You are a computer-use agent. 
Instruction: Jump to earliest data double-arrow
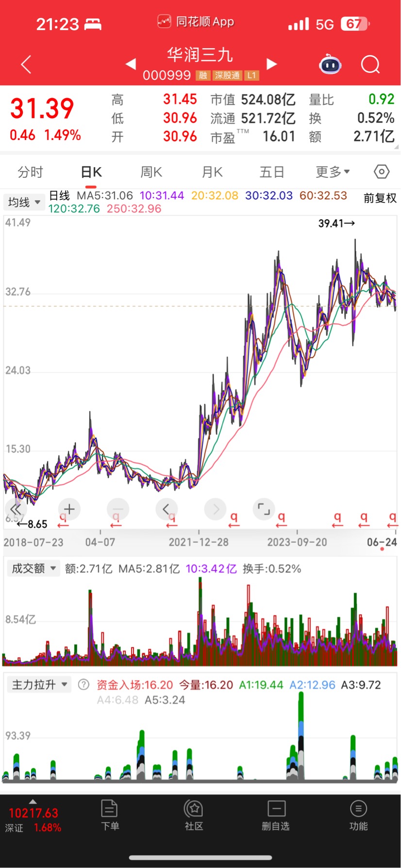pos(16,509)
